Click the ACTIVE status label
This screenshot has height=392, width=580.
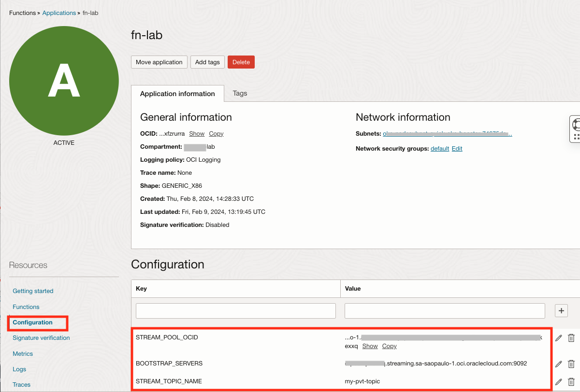64,143
